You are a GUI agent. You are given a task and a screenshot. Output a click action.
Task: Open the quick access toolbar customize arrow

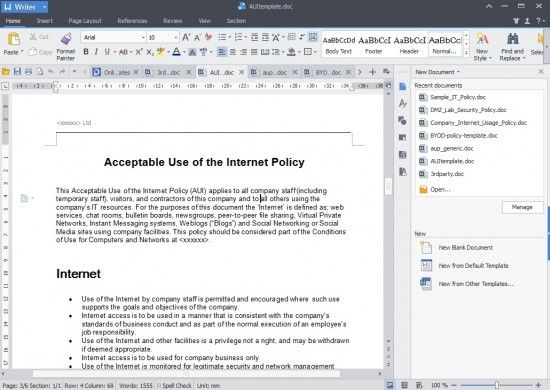coord(74,72)
